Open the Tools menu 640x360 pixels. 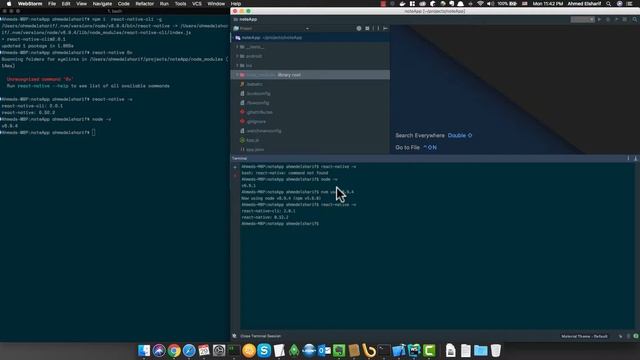[180, 4]
